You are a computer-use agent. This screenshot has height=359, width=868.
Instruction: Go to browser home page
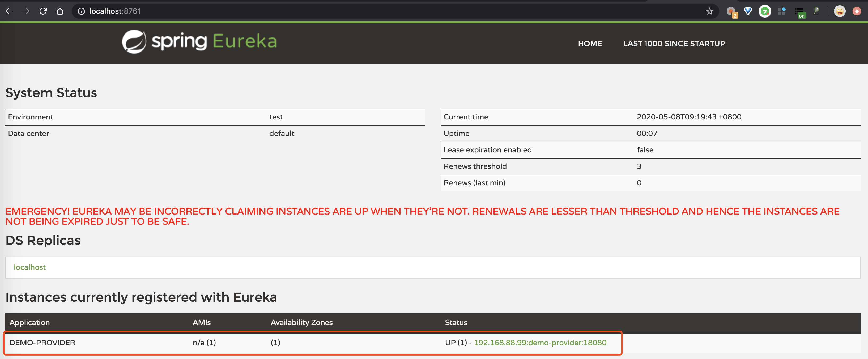[60, 11]
